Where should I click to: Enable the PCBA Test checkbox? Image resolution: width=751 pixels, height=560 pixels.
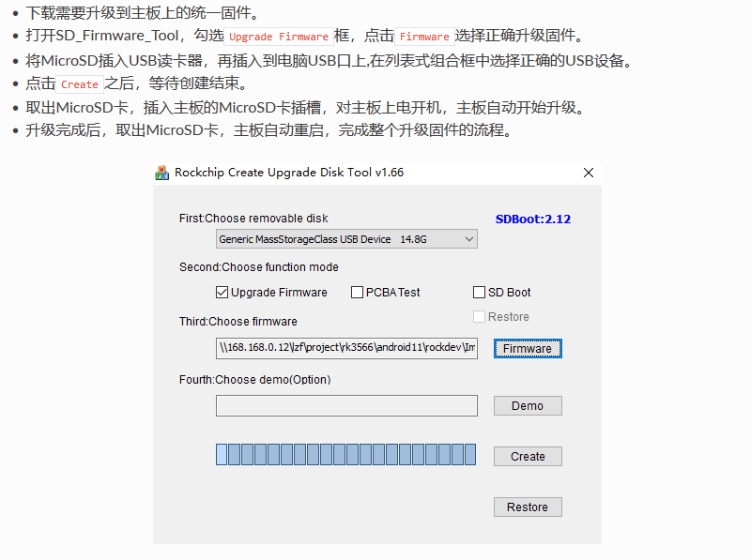[357, 293]
